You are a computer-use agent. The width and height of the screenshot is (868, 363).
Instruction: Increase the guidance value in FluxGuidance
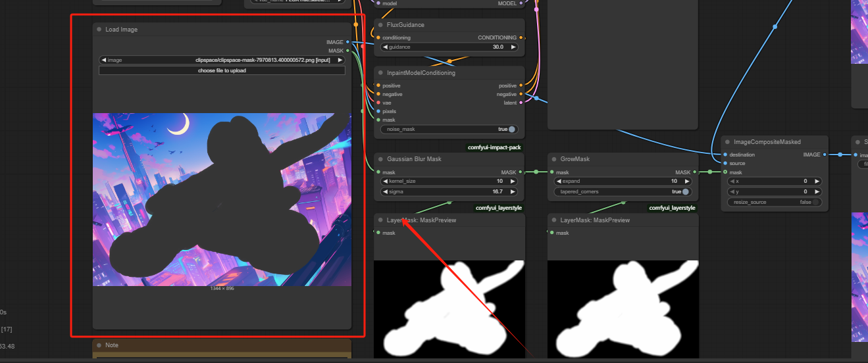[x=513, y=47]
